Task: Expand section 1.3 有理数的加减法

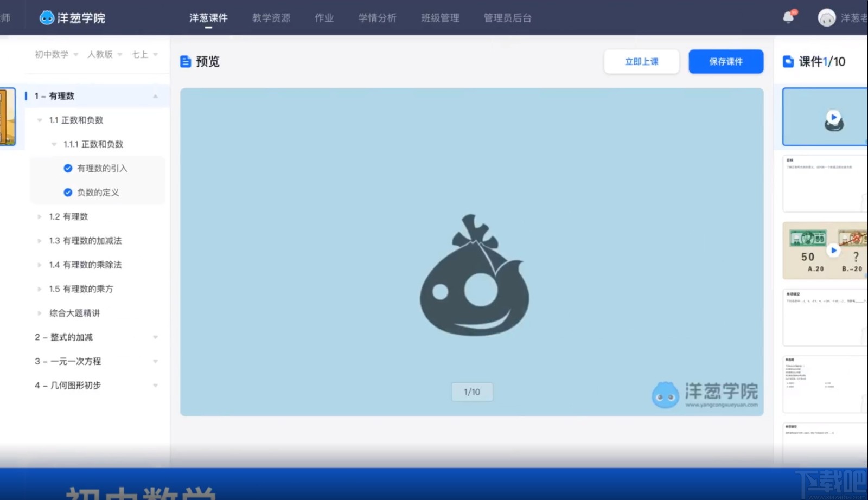Action: coord(40,241)
